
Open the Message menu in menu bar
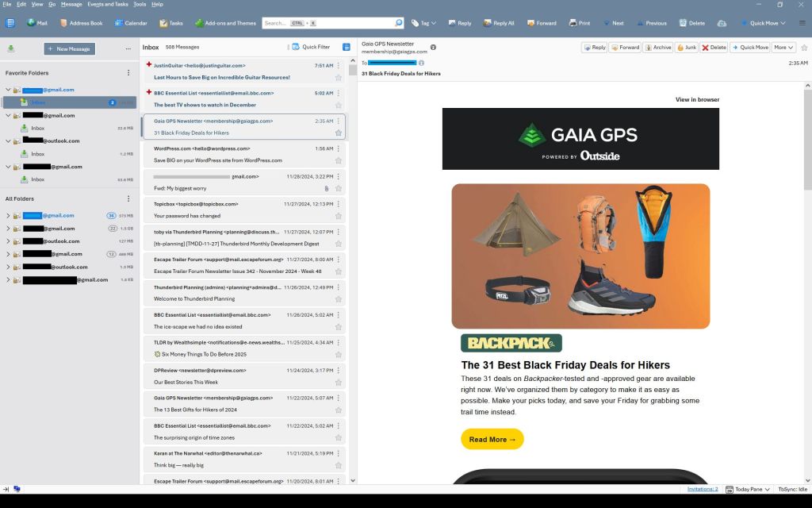[x=71, y=4]
